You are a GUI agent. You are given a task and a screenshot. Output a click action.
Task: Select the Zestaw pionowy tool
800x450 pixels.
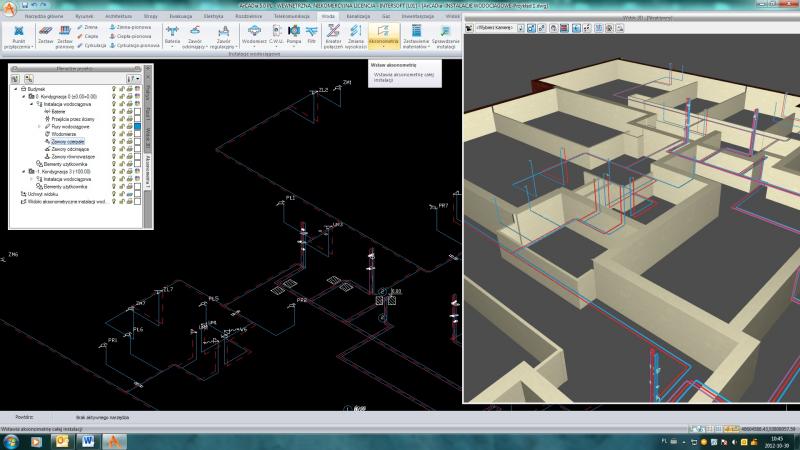(x=64, y=37)
